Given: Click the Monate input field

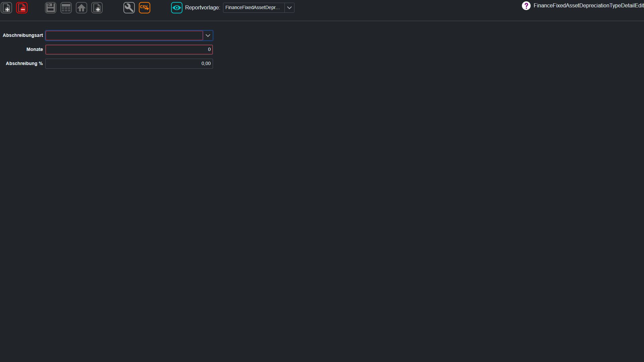Looking at the screenshot, I should click(x=129, y=50).
